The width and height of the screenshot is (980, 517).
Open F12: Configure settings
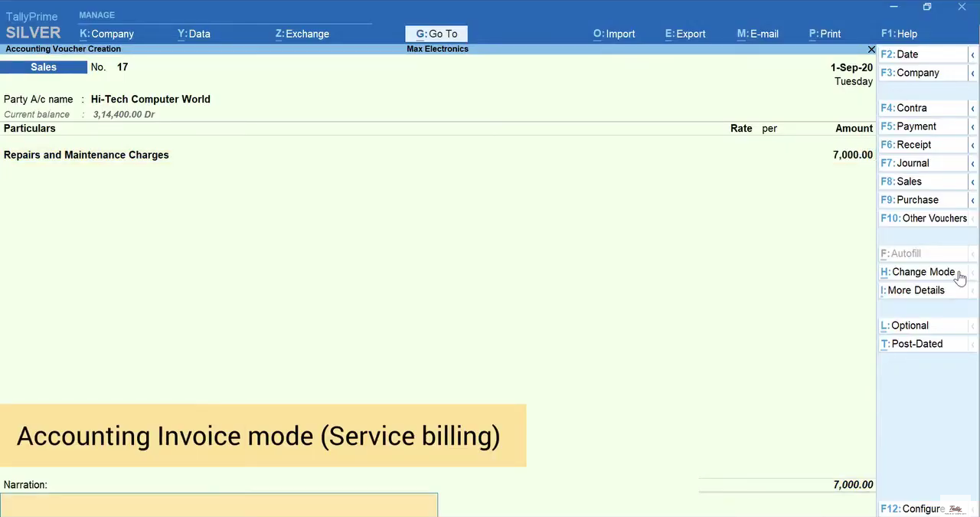[x=911, y=509]
